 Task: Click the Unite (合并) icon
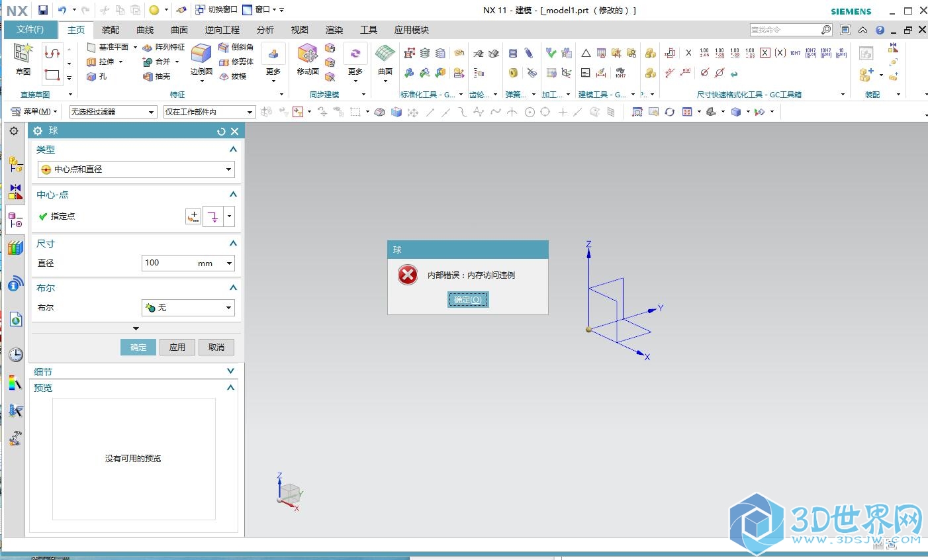(x=148, y=62)
